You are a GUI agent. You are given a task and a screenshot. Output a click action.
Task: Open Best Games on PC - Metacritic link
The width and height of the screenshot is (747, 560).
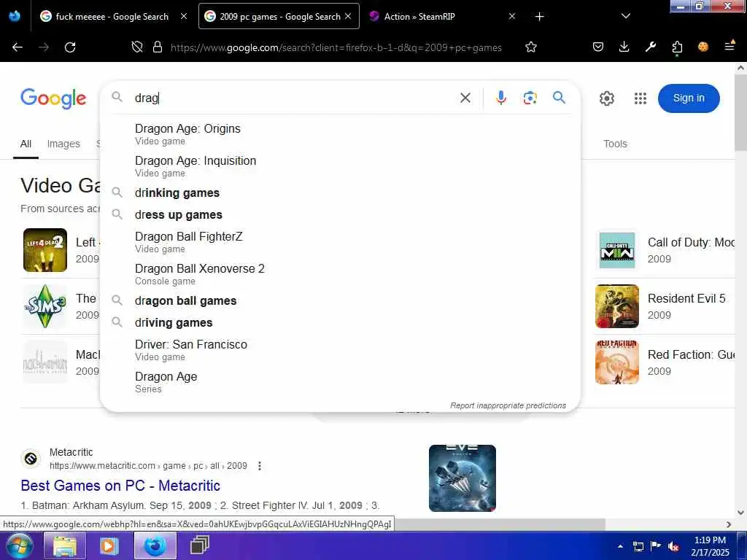coord(120,486)
